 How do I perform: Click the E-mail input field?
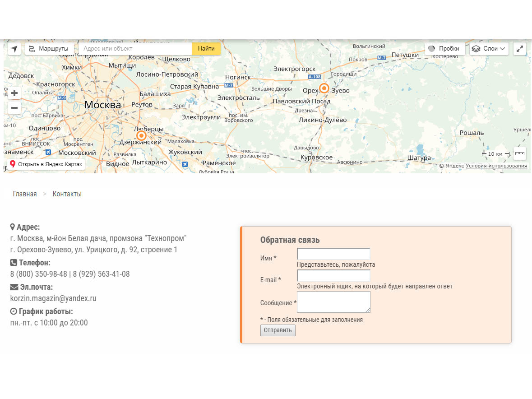(x=333, y=275)
